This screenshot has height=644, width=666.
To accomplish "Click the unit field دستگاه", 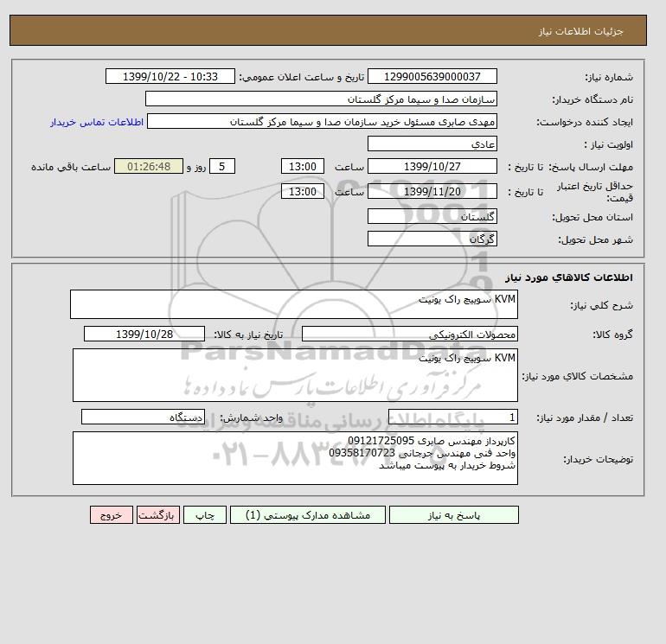I will 143,418.
